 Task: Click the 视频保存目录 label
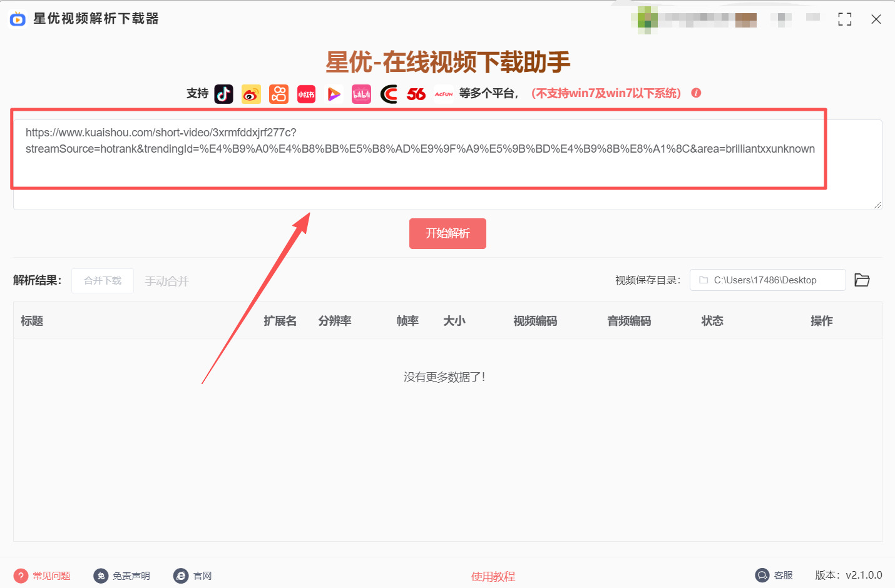click(648, 280)
